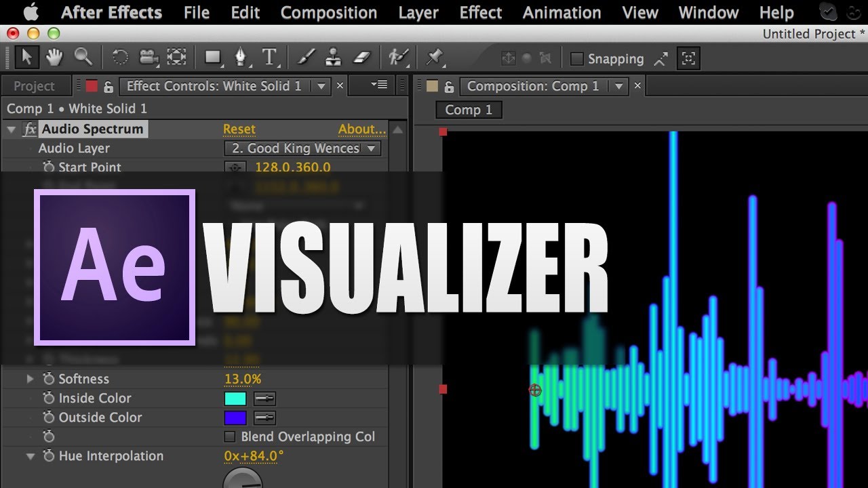Open the Composition: Comp 1 tab dropdown arrow
The height and width of the screenshot is (488, 868).
[618, 86]
